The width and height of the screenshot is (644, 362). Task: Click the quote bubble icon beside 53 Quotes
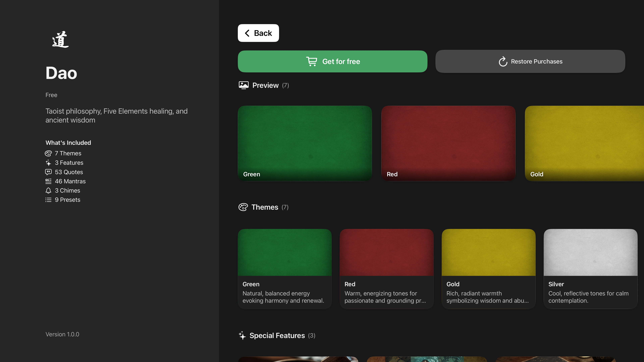[x=48, y=172]
